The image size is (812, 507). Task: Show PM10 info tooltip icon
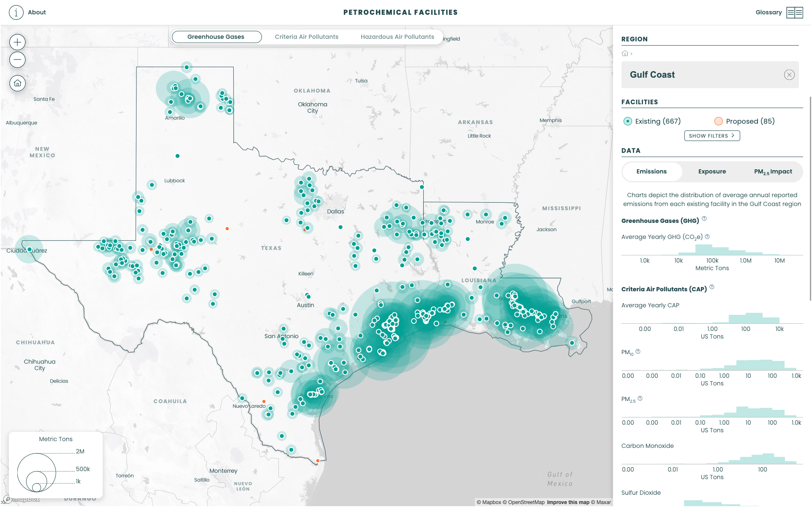point(638,351)
